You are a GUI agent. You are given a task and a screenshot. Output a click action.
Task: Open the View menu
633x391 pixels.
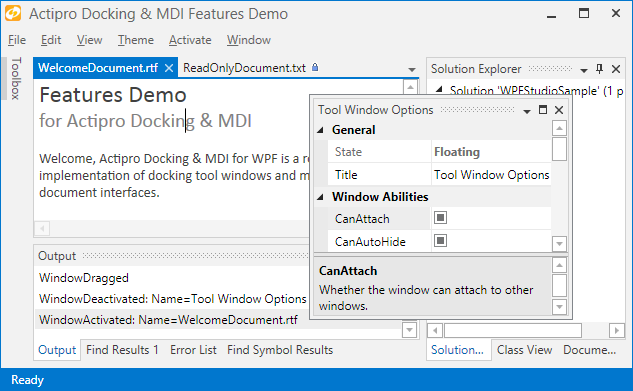90,40
